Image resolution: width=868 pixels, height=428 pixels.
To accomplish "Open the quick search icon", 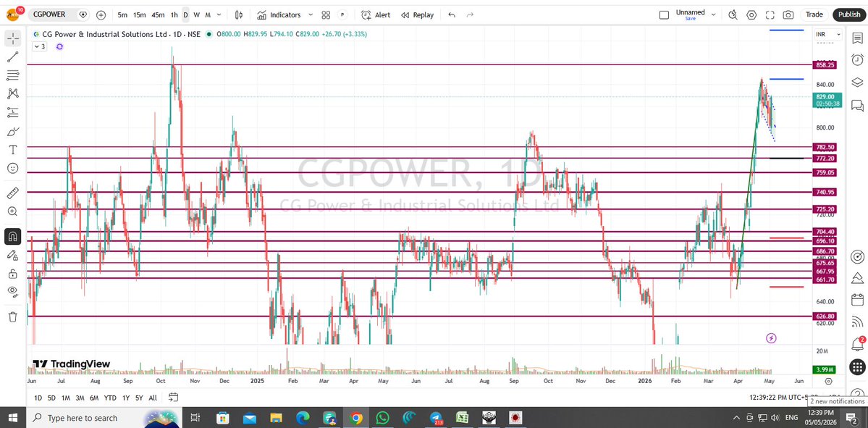I will 733,15.
